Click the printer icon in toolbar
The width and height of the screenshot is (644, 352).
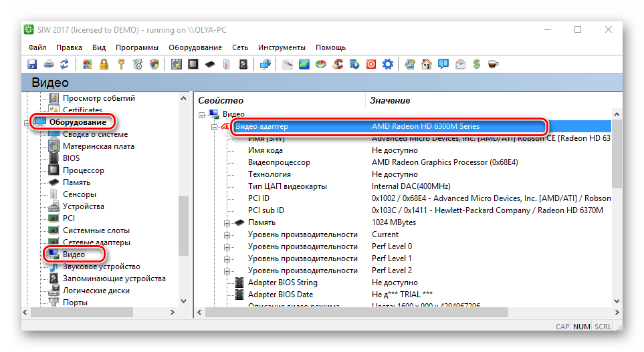click(48, 64)
